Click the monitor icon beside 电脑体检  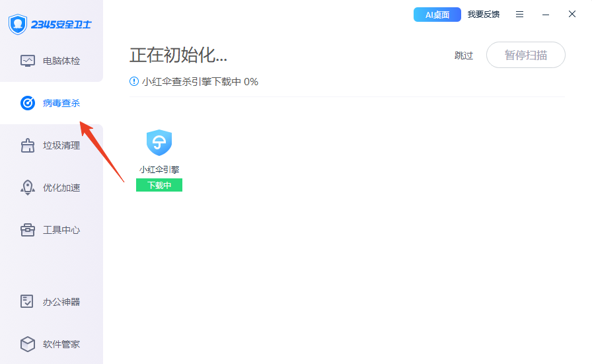[x=28, y=61]
